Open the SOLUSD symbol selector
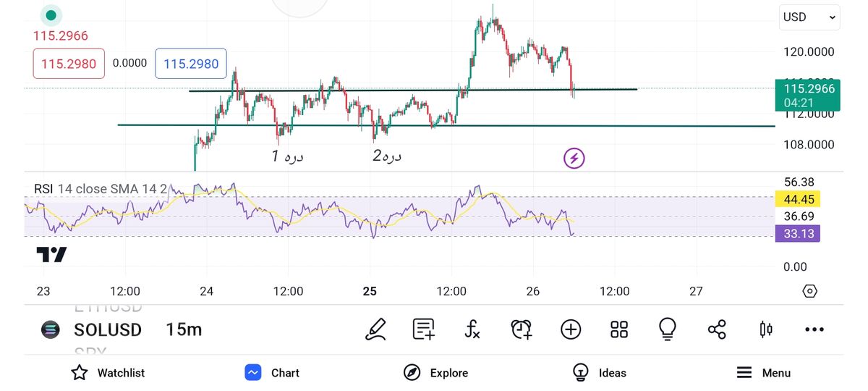Screen dimensions: 868x391 coord(107,329)
